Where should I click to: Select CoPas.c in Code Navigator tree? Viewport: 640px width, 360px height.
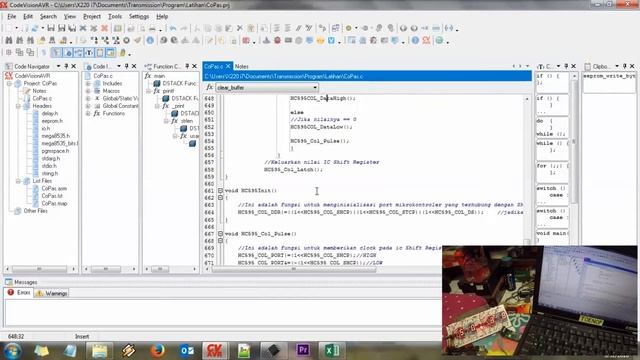pos(42,98)
